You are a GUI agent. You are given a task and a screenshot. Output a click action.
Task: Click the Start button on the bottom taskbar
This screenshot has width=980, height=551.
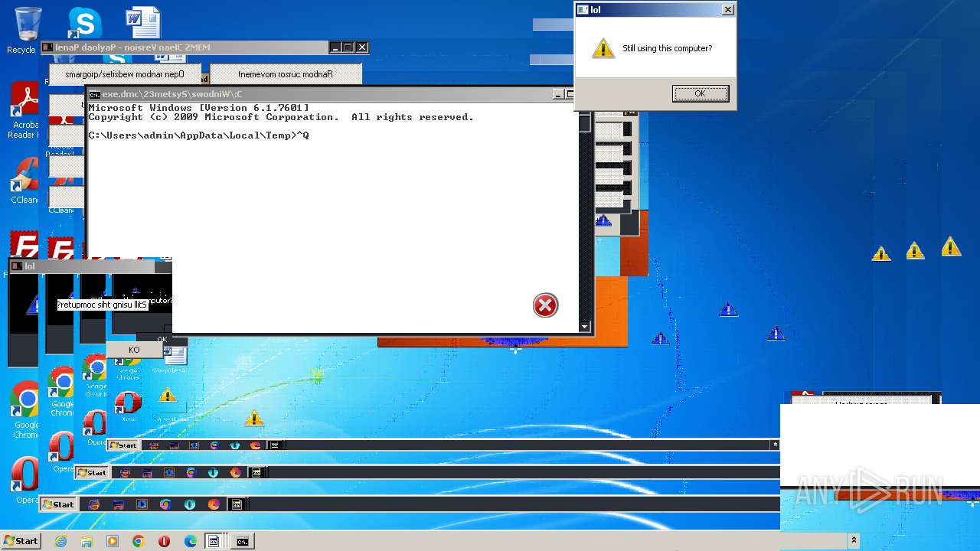(x=21, y=541)
